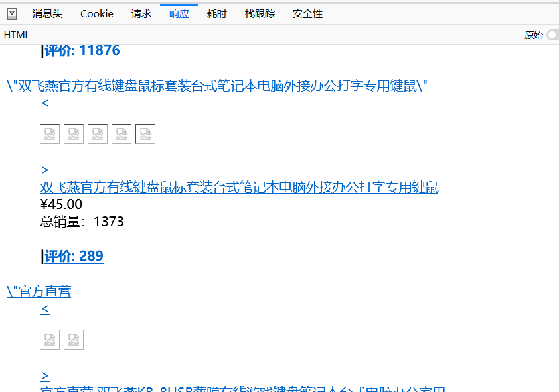This screenshot has width=559, height=392.
Task: Click the 总销量: 1373 text
Action: click(x=82, y=222)
